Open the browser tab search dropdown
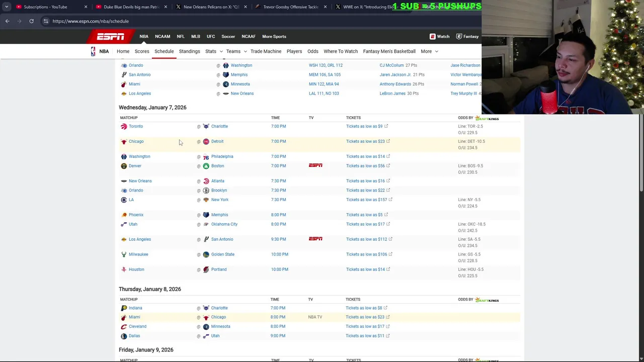Image resolution: width=644 pixels, height=362 pixels. coord(7,7)
